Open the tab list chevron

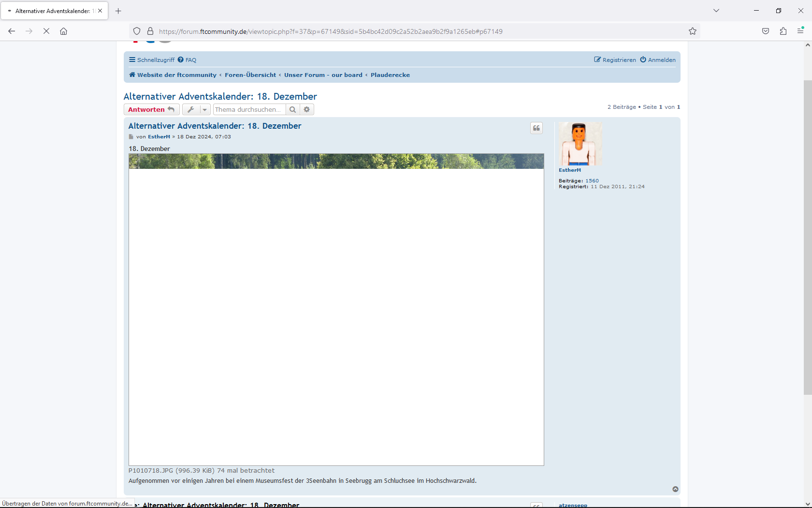click(716, 10)
